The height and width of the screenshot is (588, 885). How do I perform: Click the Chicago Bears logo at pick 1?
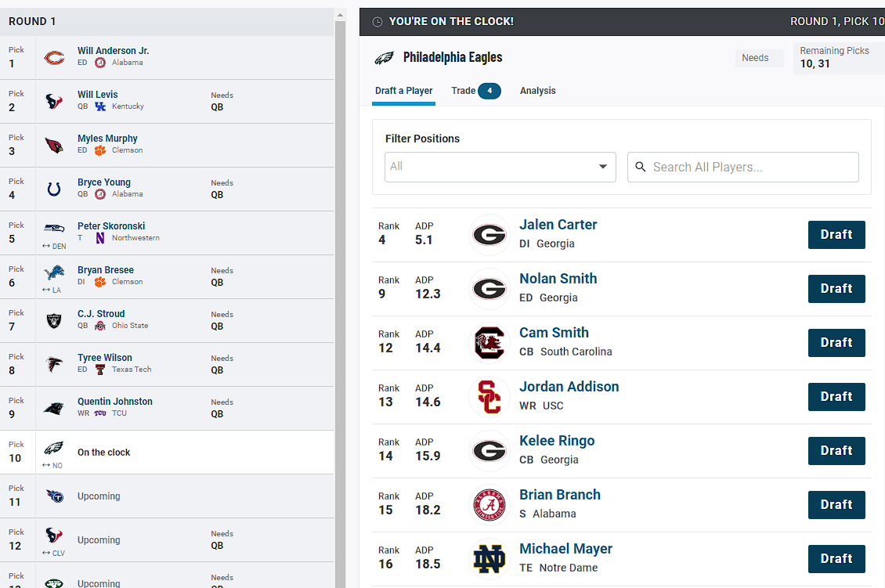point(54,58)
